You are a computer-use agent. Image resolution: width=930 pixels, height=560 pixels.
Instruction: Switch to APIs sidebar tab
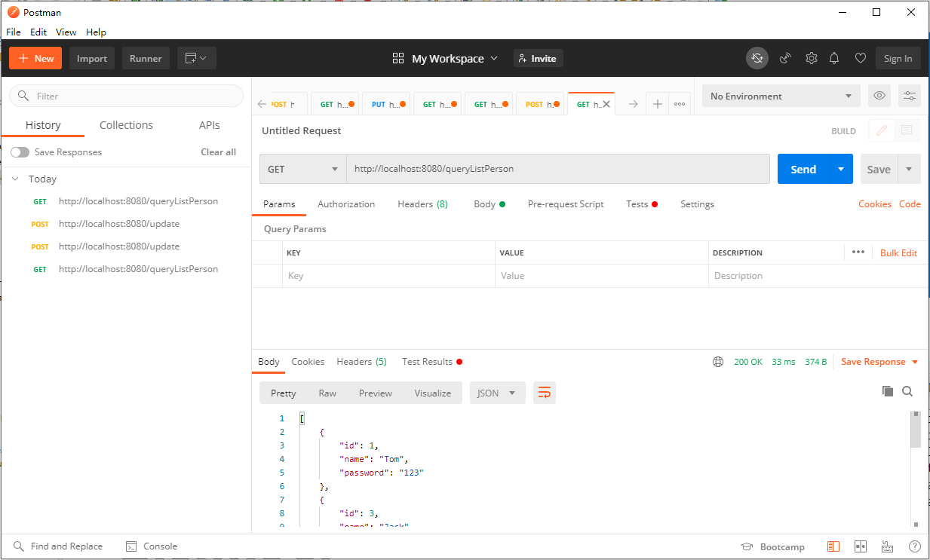pos(210,125)
